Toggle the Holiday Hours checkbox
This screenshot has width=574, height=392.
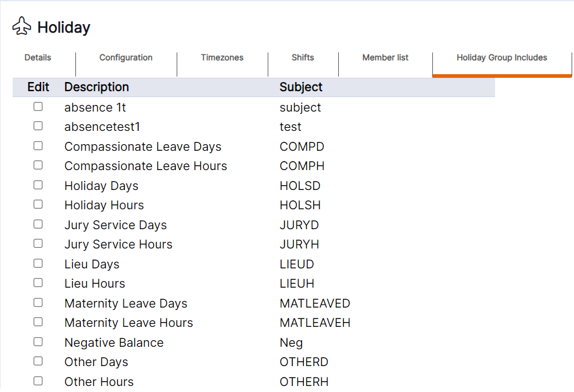pyautogui.click(x=38, y=204)
